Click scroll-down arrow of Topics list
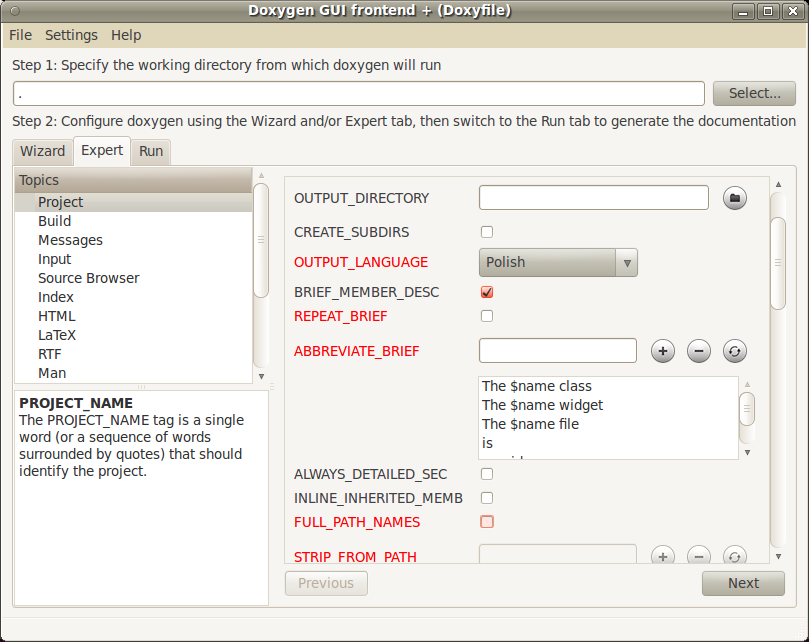809x642 pixels. pos(262,376)
